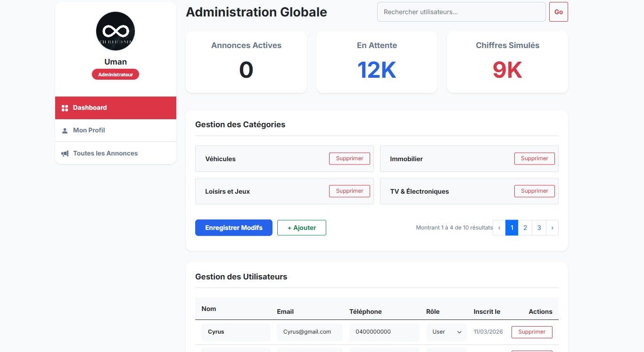Click the En Attente 12K card

tap(377, 62)
